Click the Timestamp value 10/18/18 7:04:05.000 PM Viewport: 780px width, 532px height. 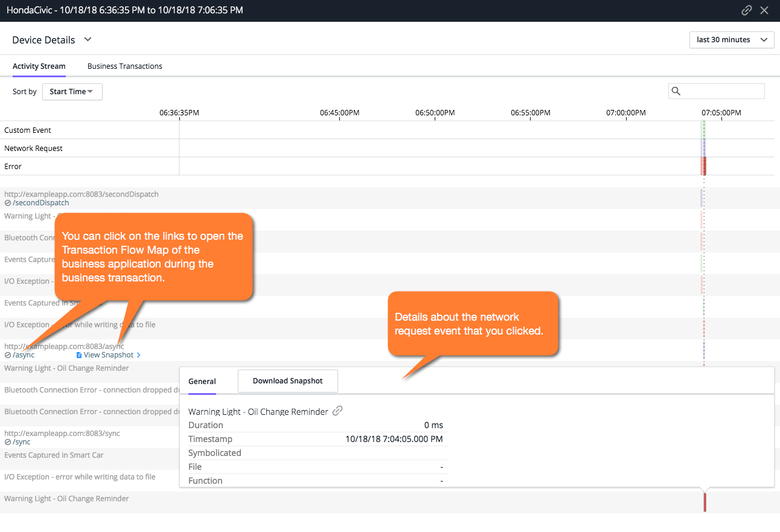point(394,439)
